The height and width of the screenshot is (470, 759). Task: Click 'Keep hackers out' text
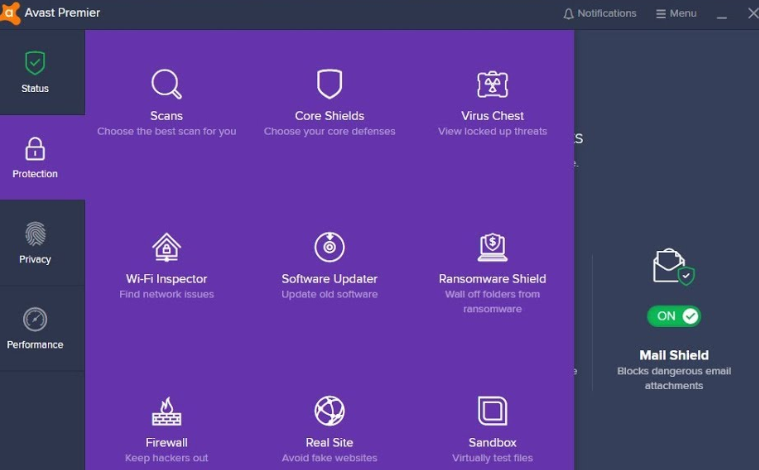tap(167, 458)
